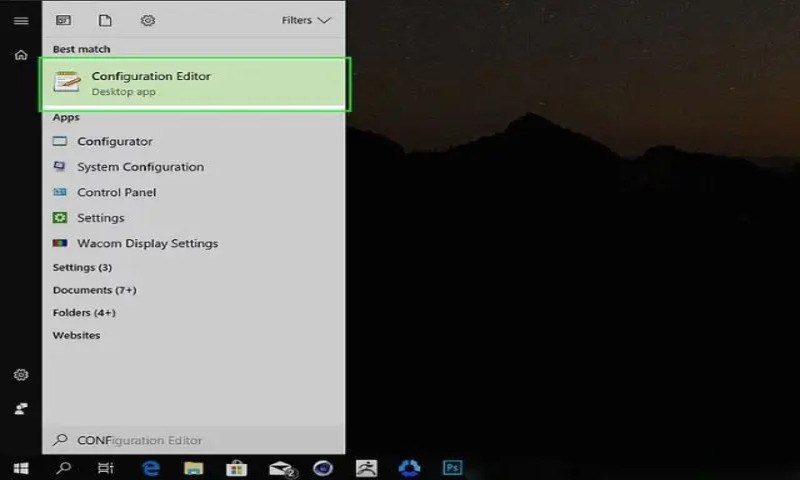The width and height of the screenshot is (800, 480).
Task: Launch the Configurator app
Action: pyautogui.click(x=193, y=141)
